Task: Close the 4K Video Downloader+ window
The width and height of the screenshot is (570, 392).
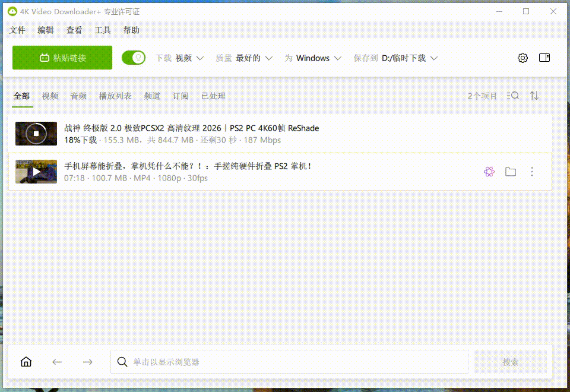Action: coord(553,12)
